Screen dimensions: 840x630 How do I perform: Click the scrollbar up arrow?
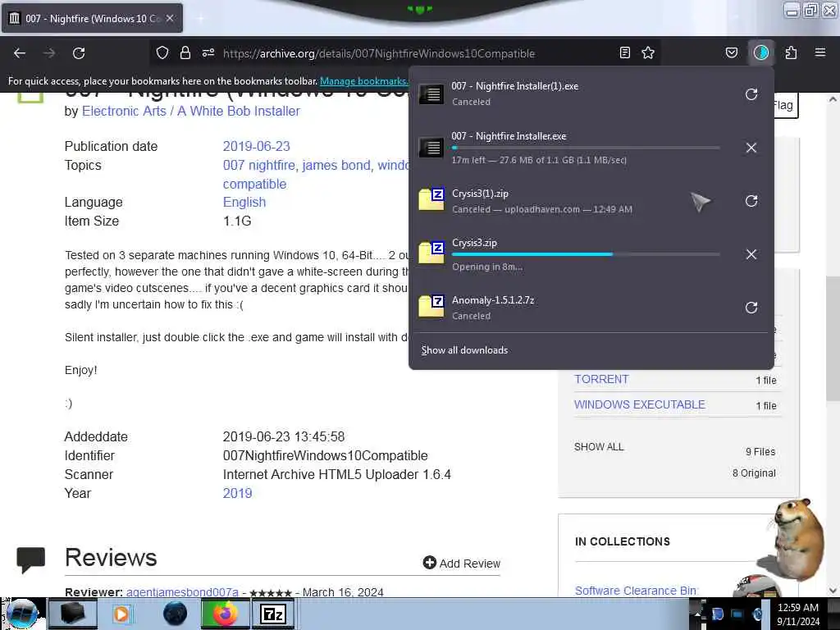[833, 99]
